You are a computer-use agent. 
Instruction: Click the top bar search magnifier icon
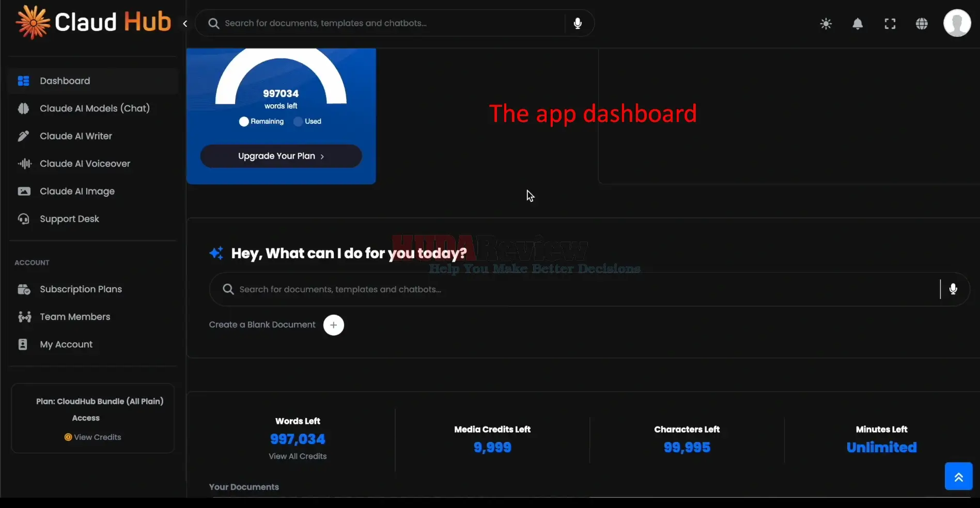click(213, 23)
